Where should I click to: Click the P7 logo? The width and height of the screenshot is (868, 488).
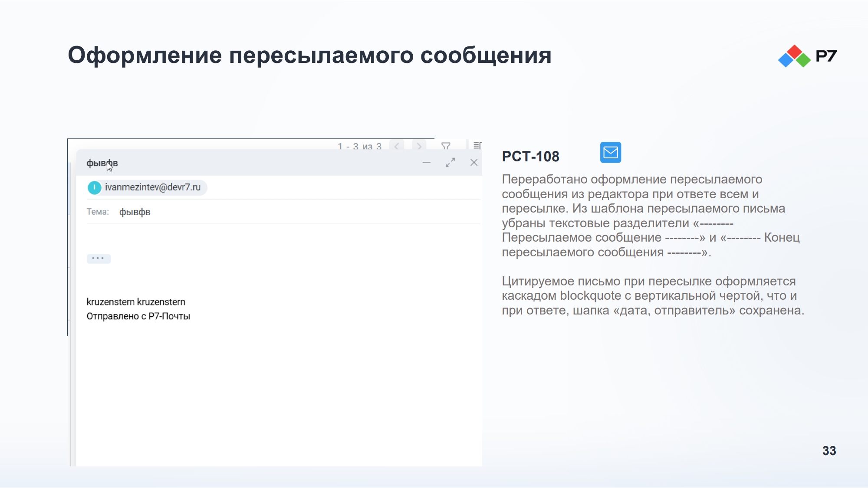pyautogui.click(x=807, y=56)
